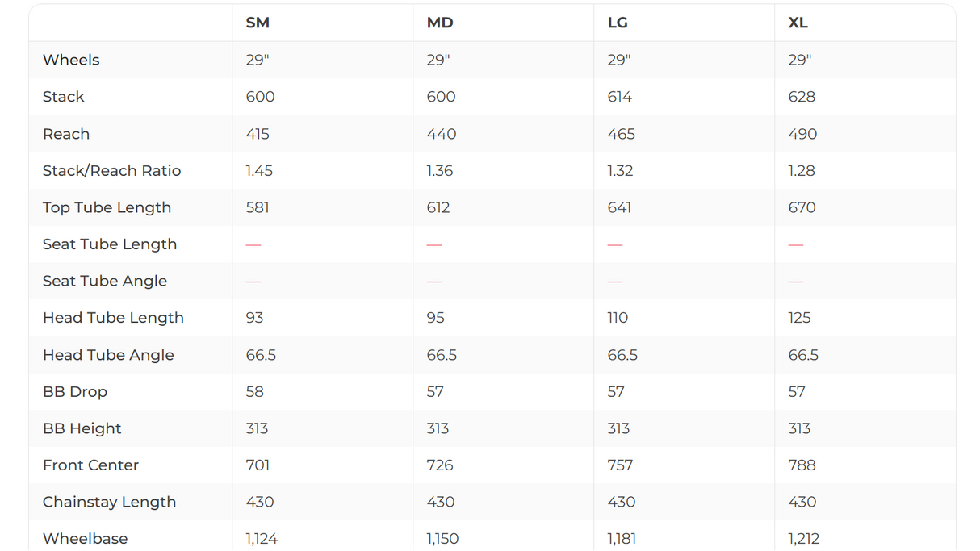The image size is (980, 551).
Task: Click the Wheelbase row label
Action: 85,538
